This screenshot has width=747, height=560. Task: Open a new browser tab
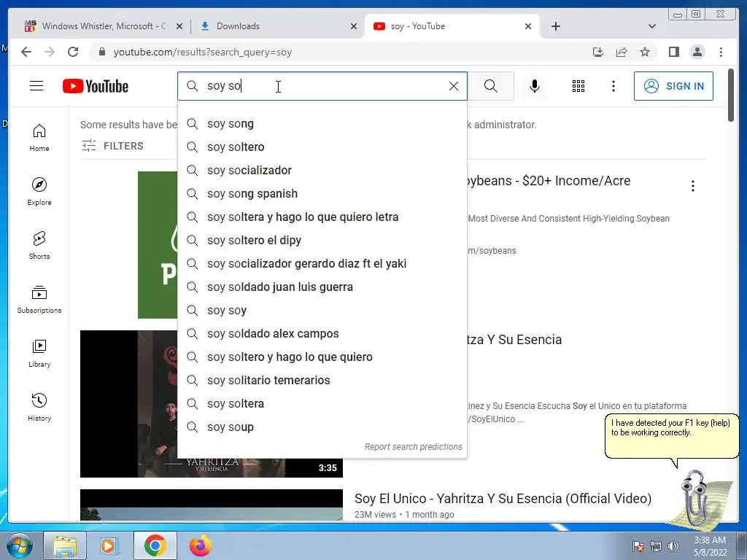pos(555,26)
